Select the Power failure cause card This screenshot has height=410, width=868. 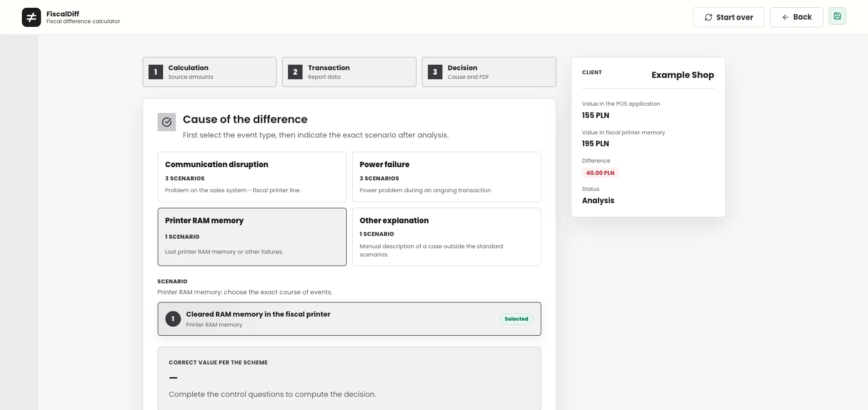tap(447, 177)
